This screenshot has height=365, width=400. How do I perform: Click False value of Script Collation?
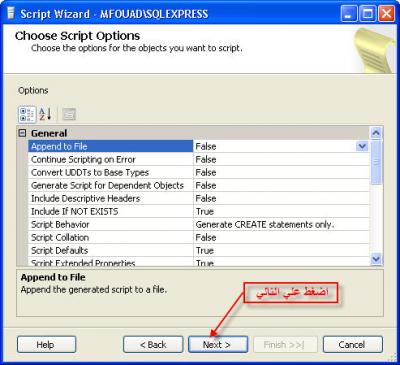point(281,237)
